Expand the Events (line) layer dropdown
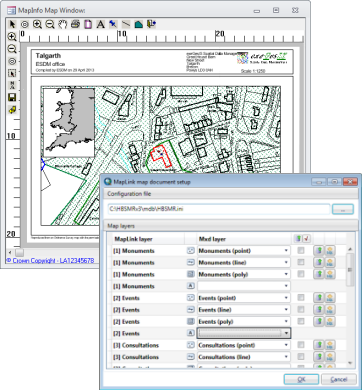362x390 pixels. (x=286, y=310)
